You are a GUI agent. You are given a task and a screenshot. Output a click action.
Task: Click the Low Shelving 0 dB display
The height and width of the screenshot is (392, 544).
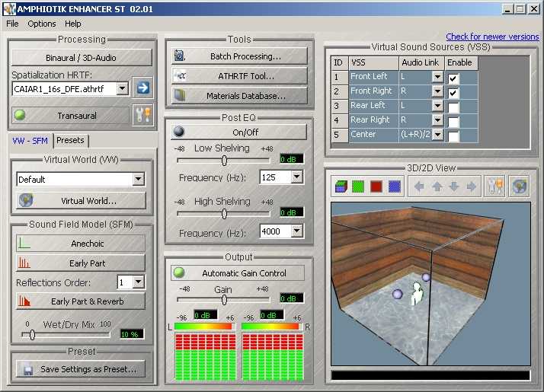291,159
